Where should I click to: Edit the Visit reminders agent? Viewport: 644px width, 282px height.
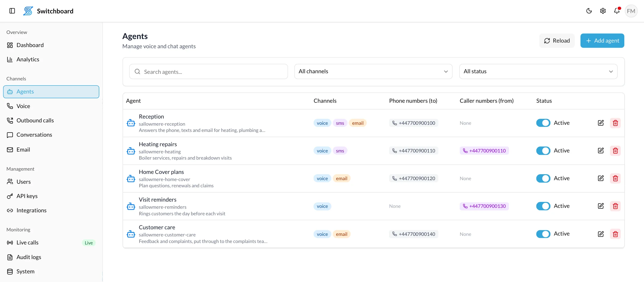tap(601, 206)
